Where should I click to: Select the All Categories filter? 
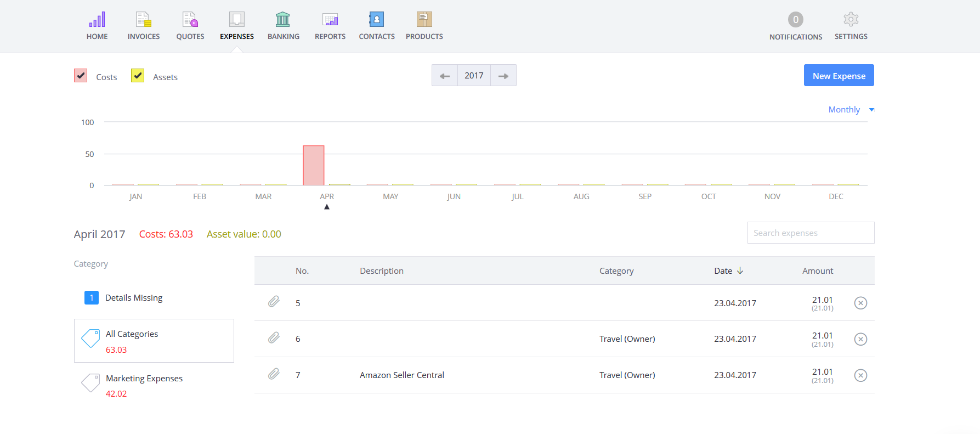(154, 341)
